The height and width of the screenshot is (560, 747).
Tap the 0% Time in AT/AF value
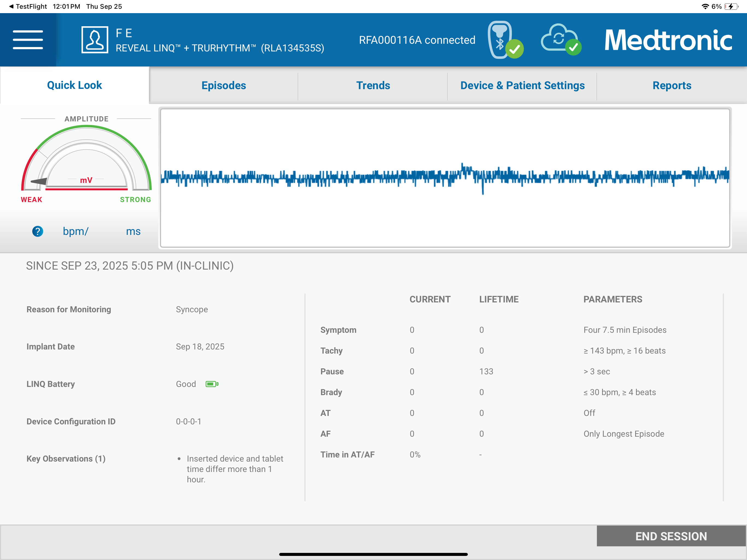[415, 455]
